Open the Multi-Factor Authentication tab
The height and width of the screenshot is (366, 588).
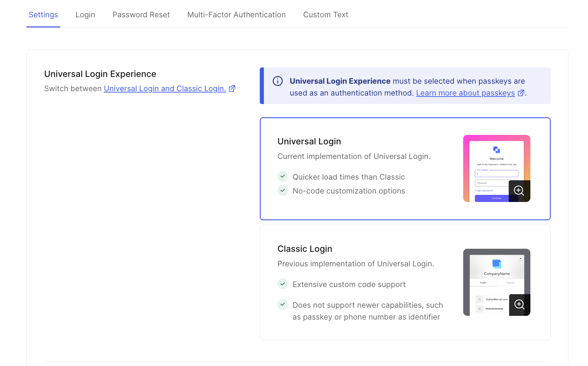coord(236,15)
